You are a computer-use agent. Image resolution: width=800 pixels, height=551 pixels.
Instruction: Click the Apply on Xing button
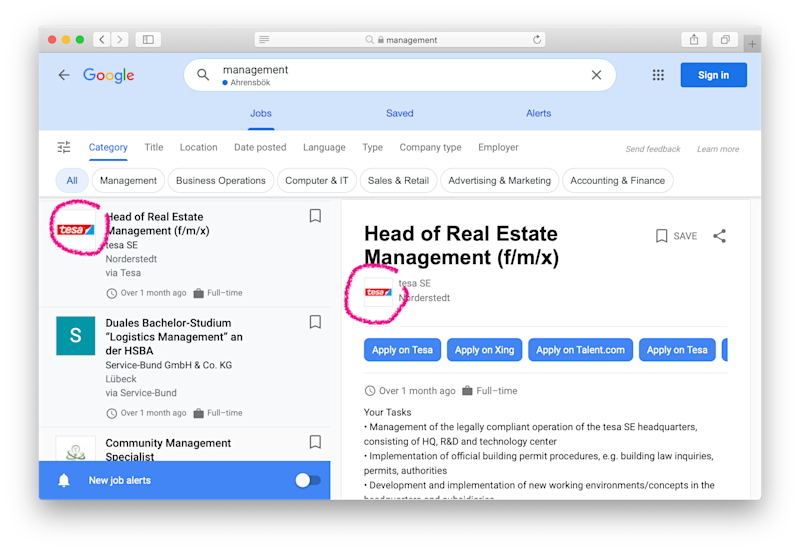[x=484, y=350]
